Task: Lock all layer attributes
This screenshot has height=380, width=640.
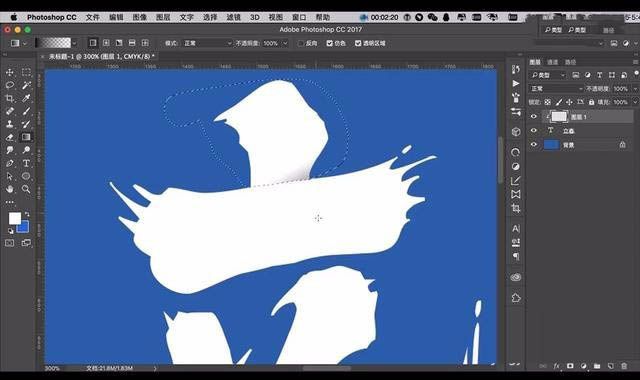Action: click(x=591, y=102)
